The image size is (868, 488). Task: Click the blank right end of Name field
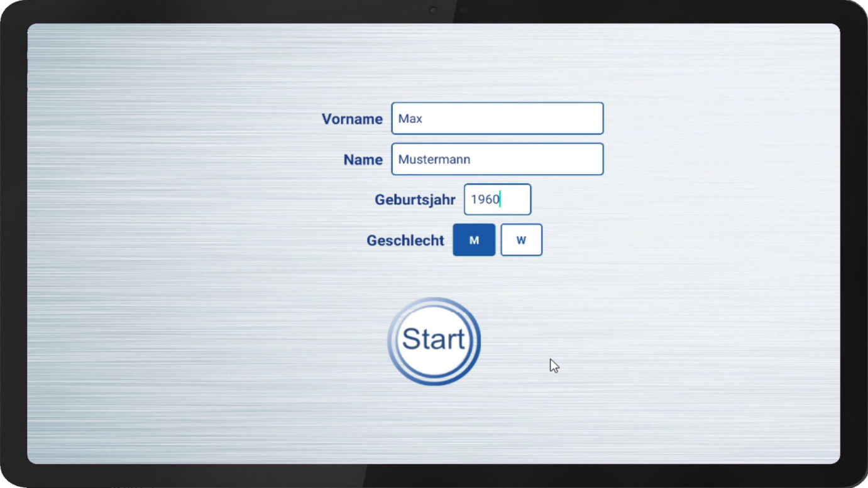tap(578, 160)
